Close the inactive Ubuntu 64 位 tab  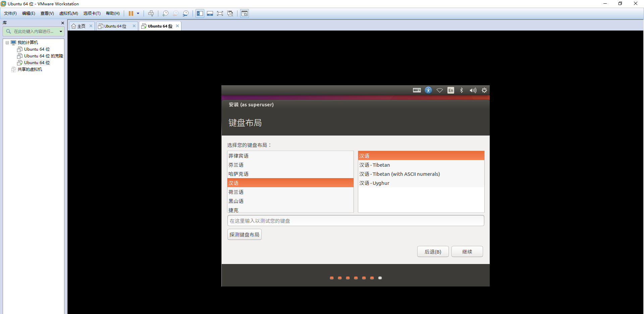pos(134,26)
